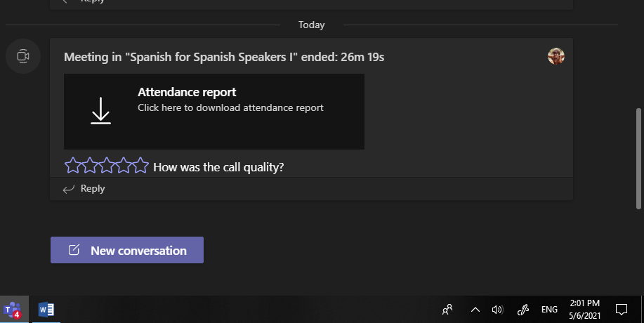Open the Attendance report card title
644x323 pixels.
pyautogui.click(x=187, y=92)
